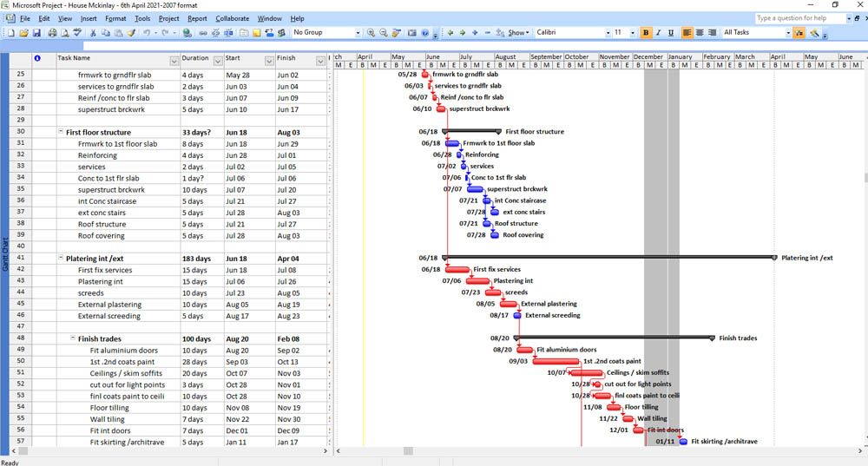The image size is (868, 466).
Task: Select row 42 header
Action: (x=21, y=270)
